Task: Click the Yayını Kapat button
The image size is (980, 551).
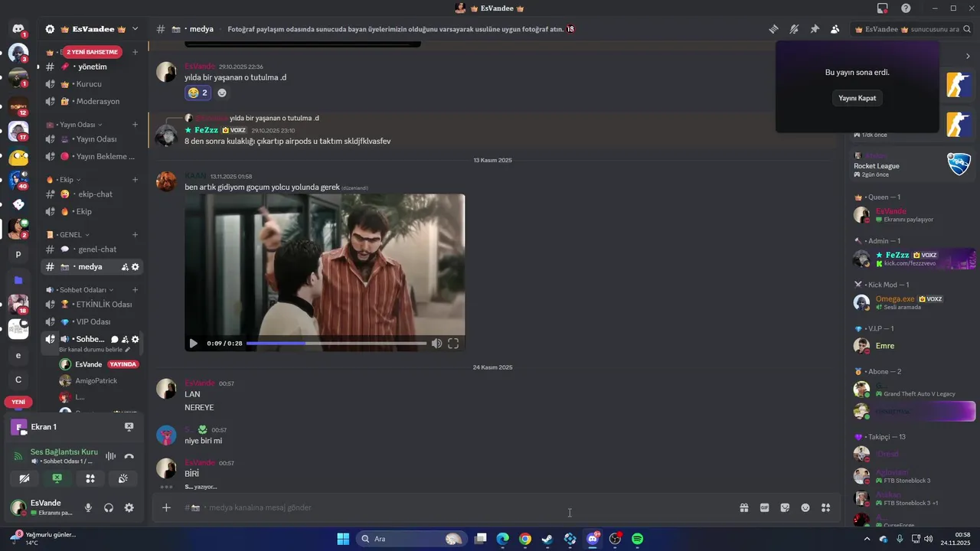Action: pyautogui.click(x=857, y=98)
